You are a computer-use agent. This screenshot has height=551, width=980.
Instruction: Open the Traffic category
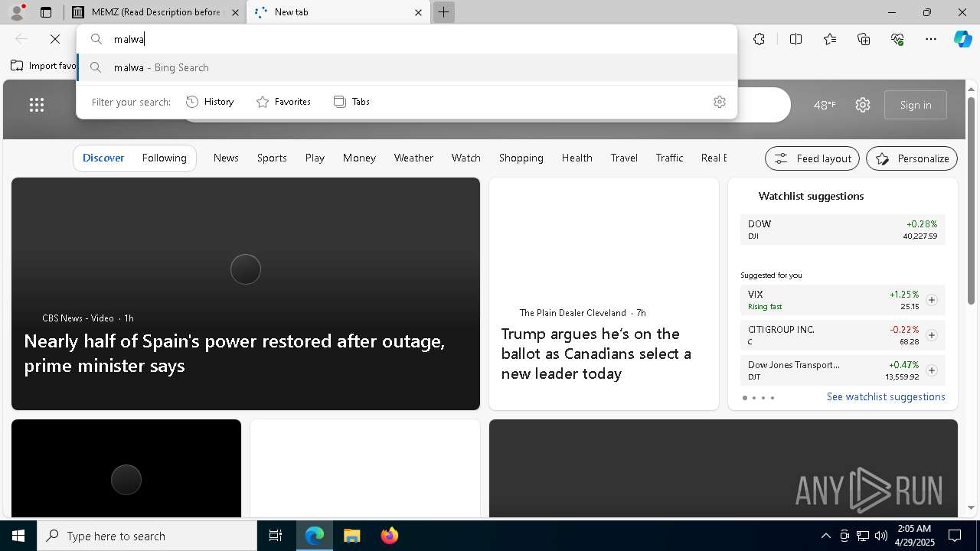(669, 158)
